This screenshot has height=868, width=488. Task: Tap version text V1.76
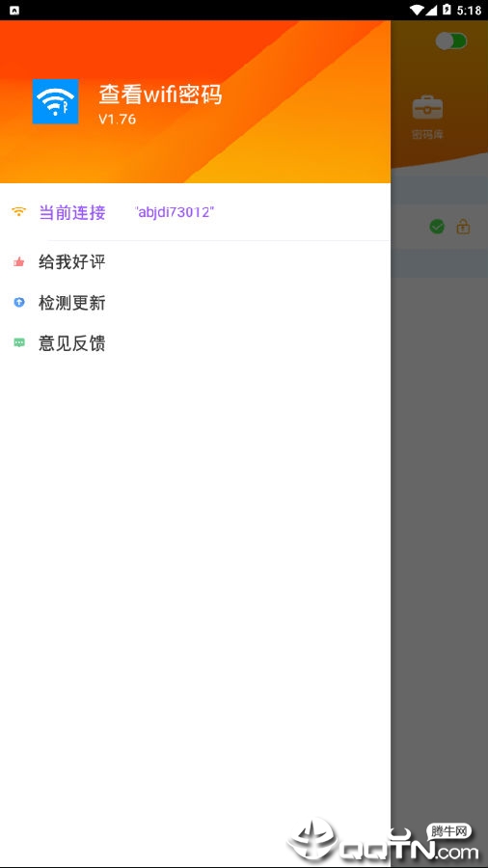pyautogui.click(x=118, y=119)
